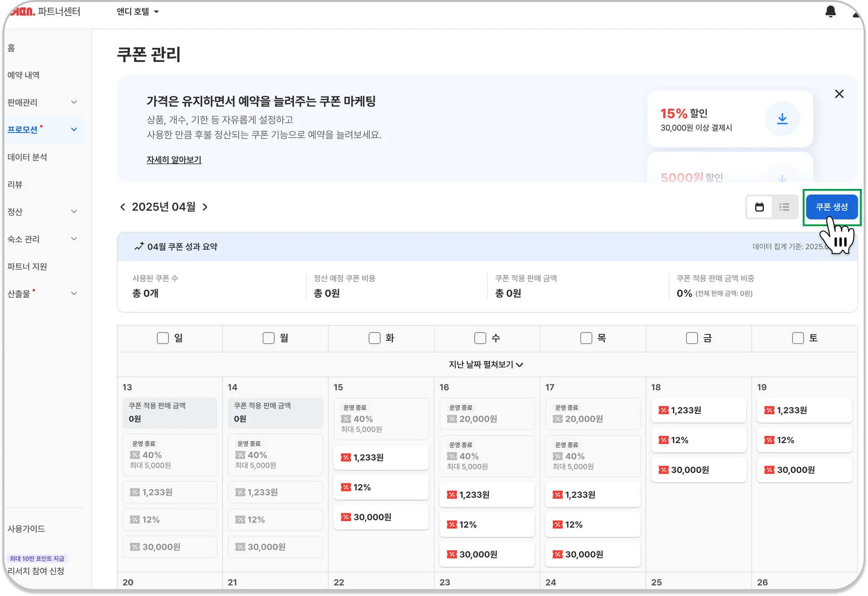The height and width of the screenshot is (596, 868).
Task: Go to next month arrow
Action: (205, 207)
